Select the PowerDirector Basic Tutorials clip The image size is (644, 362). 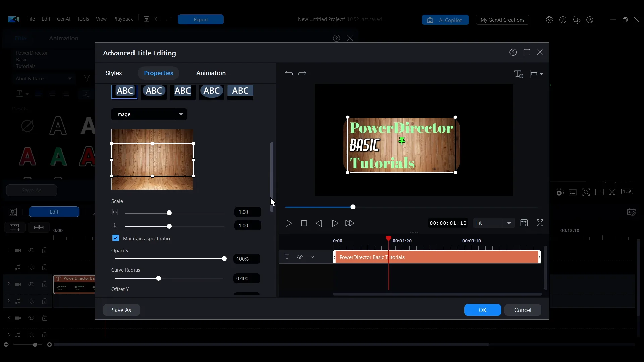pyautogui.click(x=437, y=257)
